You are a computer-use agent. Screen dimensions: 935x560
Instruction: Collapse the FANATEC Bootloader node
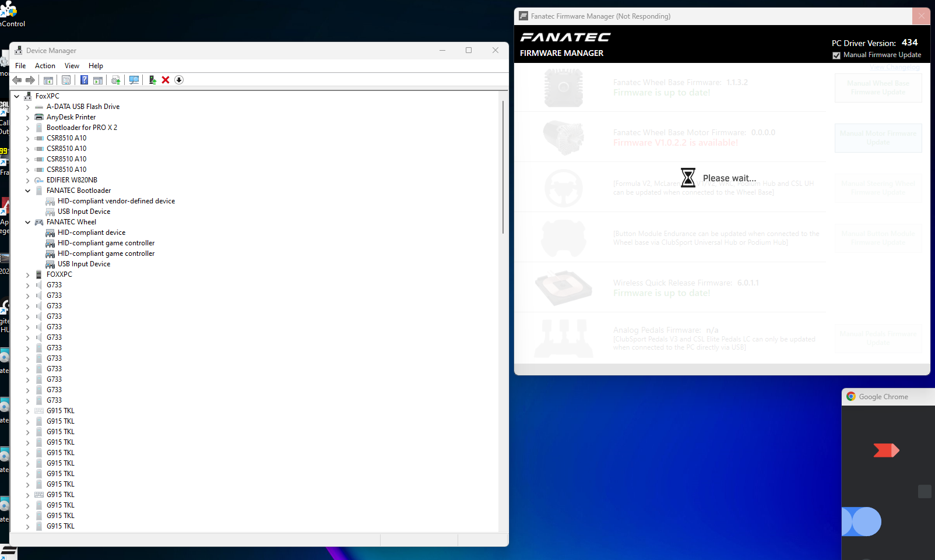(27, 191)
